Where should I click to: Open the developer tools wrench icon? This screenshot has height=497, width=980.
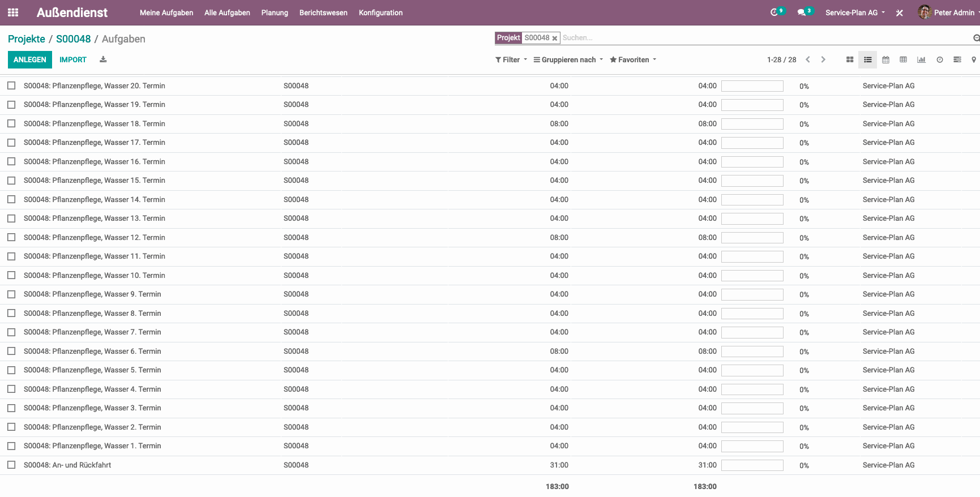click(x=899, y=12)
